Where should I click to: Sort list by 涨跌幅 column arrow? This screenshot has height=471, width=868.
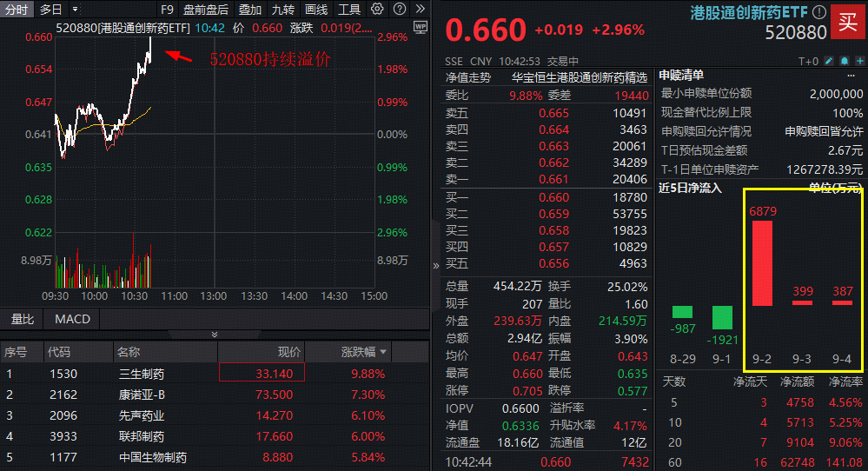[x=383, y=352]
